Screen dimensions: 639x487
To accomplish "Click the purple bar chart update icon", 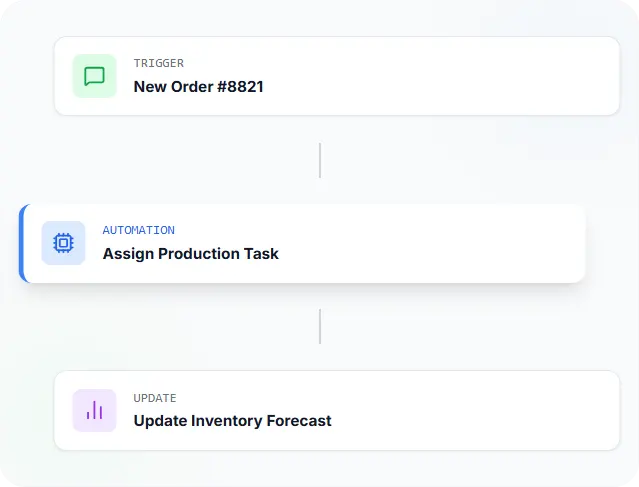I will coord(94,410).
